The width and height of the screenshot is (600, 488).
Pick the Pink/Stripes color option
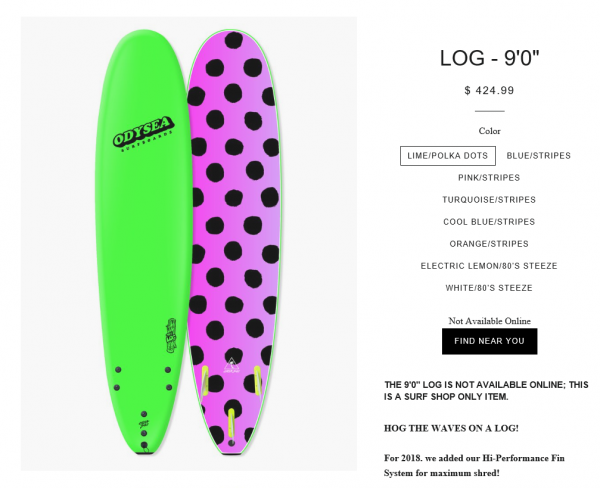pyautogui.click(x=489, y=178)
